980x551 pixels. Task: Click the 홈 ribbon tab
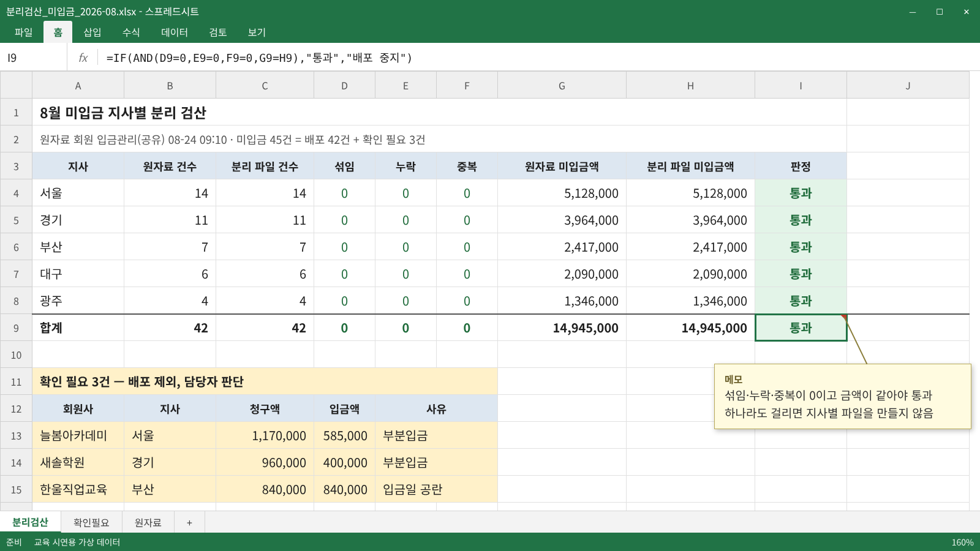pyautogui.click(x=58, y=32)
